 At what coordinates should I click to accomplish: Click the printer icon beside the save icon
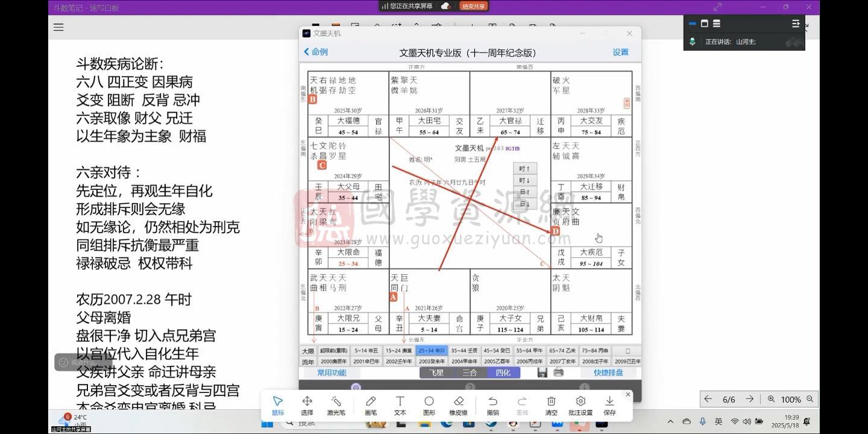(x=558, y=373)
